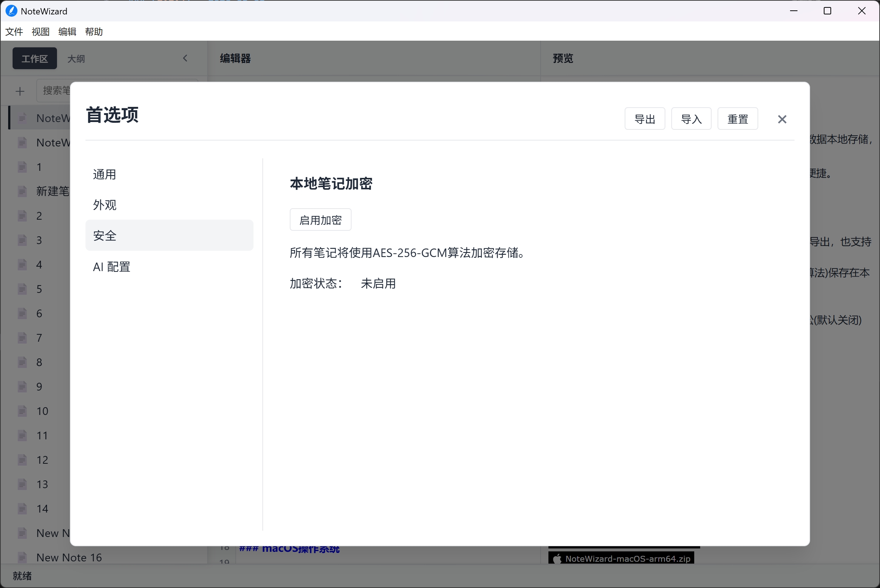The image size is (880, 588).
Task: Click the document icon of note 13
Action: coord(22,484)
